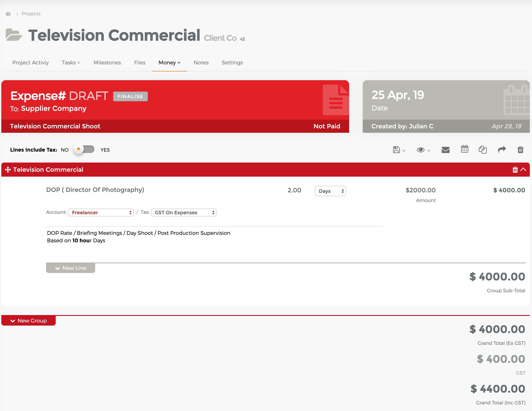532x411 pixels.
Task: Open the save options dropdown icon
Action: click(399, 150)
